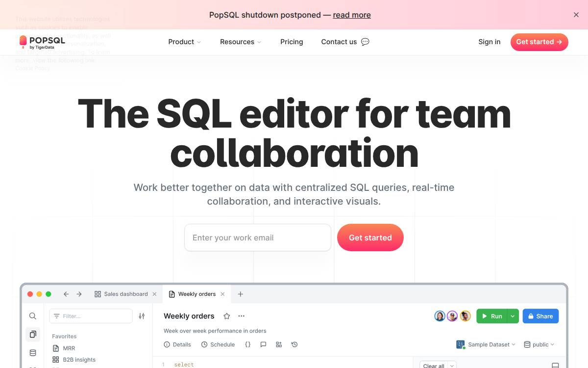Viewport: 588px width, 368px height.
Task: Go forward with the right arrow in app window
Action: [79, 294]
